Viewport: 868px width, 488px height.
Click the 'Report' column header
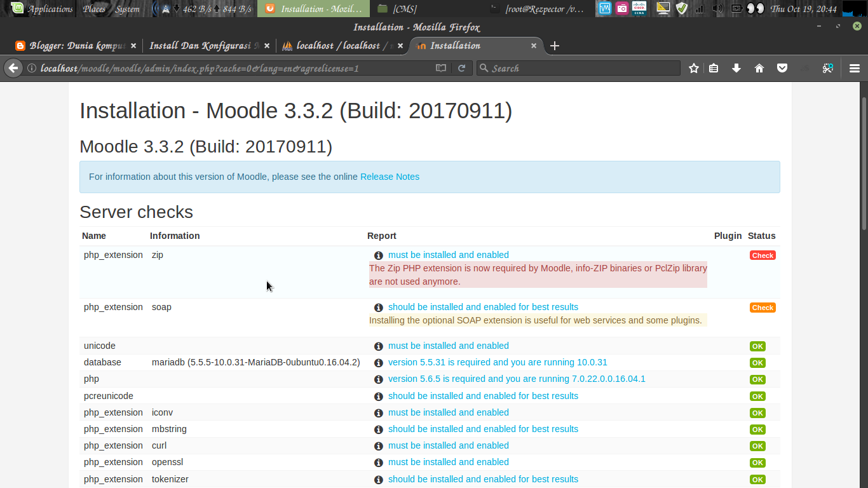[381, 236]
